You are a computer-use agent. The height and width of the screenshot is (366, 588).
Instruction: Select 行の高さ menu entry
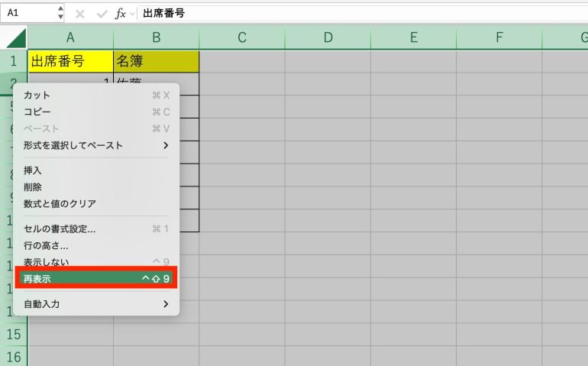click(x=46, y=245)
